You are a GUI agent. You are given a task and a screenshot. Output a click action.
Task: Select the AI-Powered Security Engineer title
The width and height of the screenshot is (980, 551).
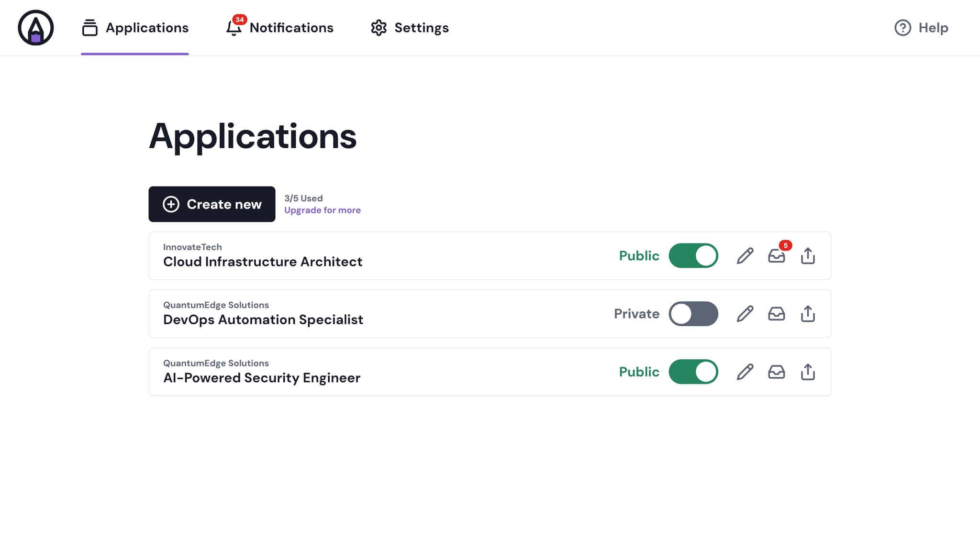(262, 378)
